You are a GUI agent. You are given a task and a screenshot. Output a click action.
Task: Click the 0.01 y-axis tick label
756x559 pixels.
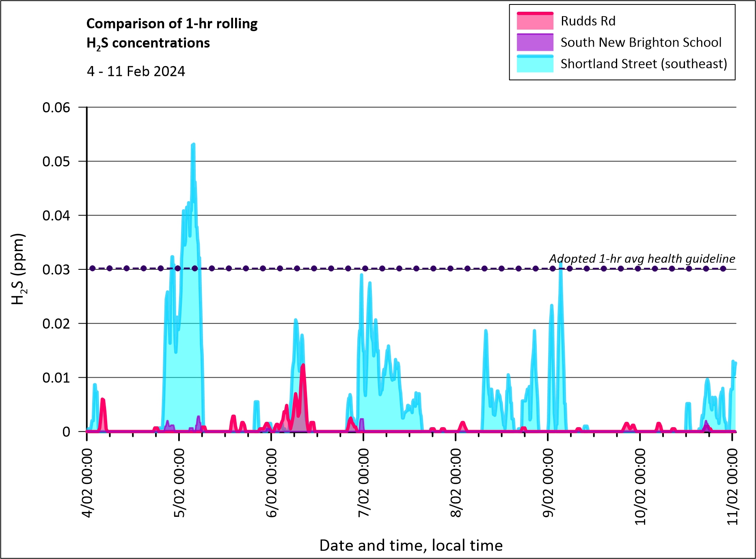(56, 378)
